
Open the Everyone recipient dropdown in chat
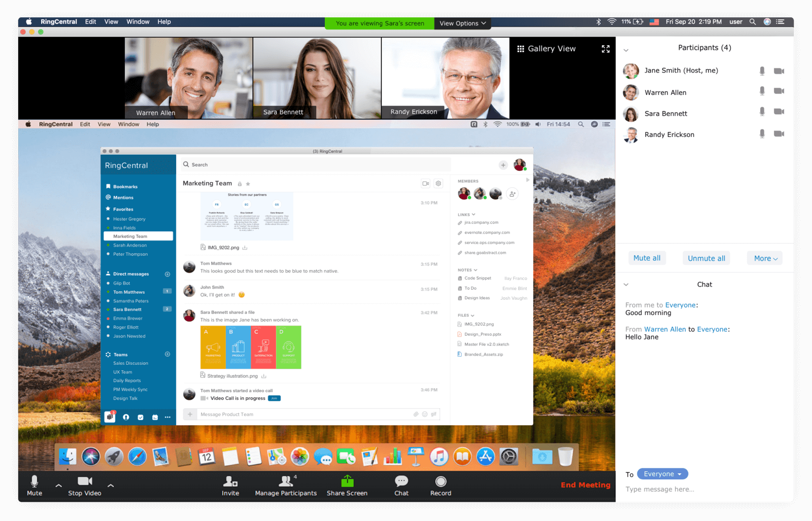662,474
